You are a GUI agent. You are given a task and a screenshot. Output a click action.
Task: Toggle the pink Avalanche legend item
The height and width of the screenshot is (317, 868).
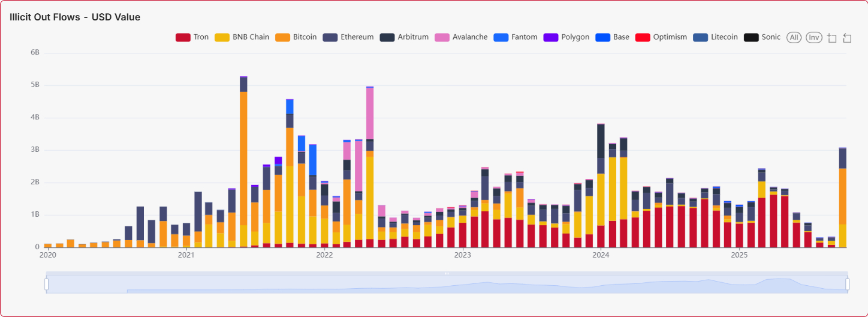[x=461, y=37]
